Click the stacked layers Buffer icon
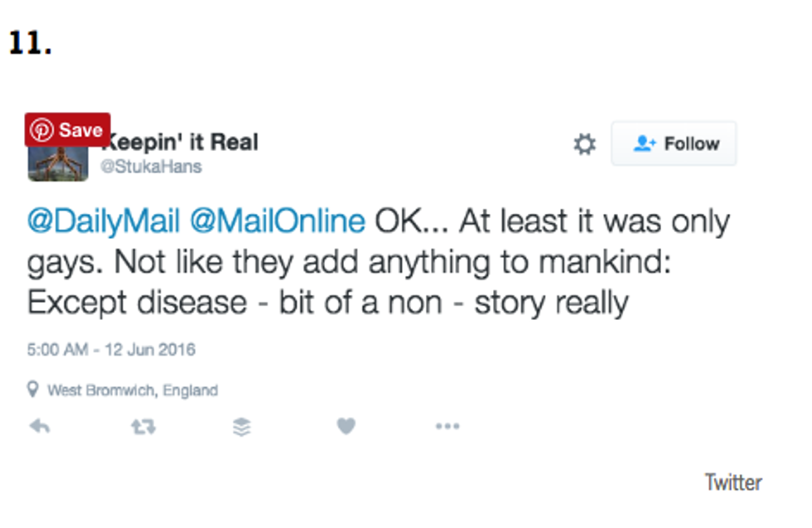Image resolution: width=812 pixels, height=528 pixels. pos(242,426)
